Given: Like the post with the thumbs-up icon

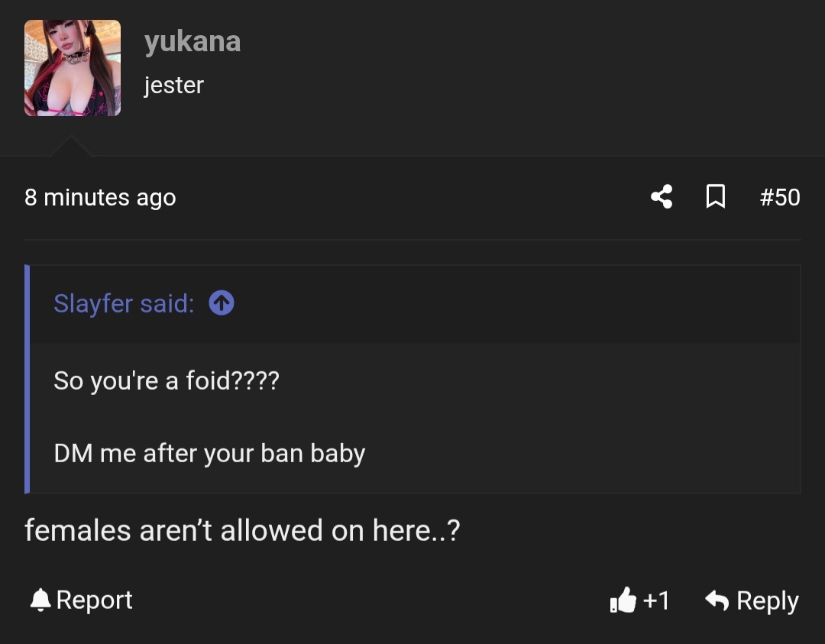Looking at the screenshot, I should pyautogui.click(x=623, y=601).
